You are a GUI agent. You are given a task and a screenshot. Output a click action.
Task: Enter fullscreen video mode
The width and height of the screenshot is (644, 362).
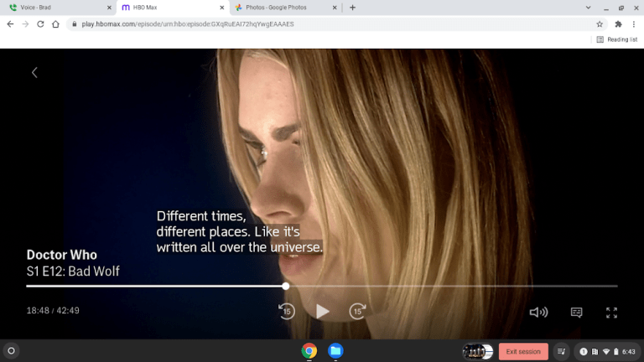pos(612,313)
